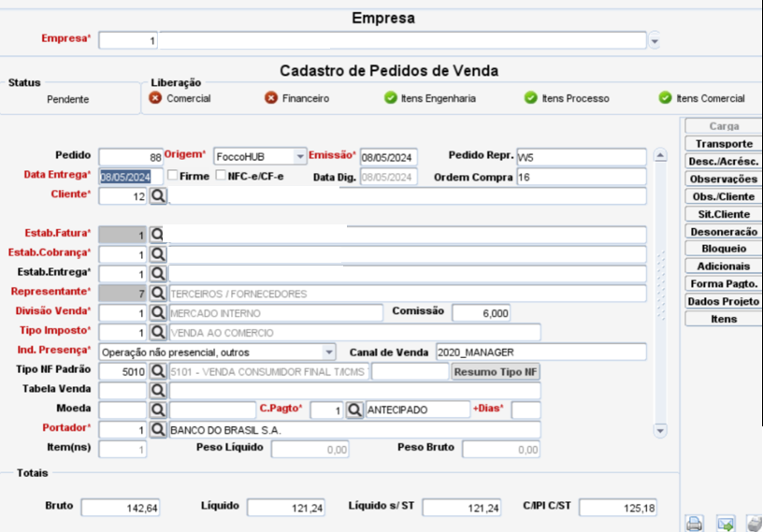Click the send email envelope icon
763x532 pixels.
(x=726, y=524)
